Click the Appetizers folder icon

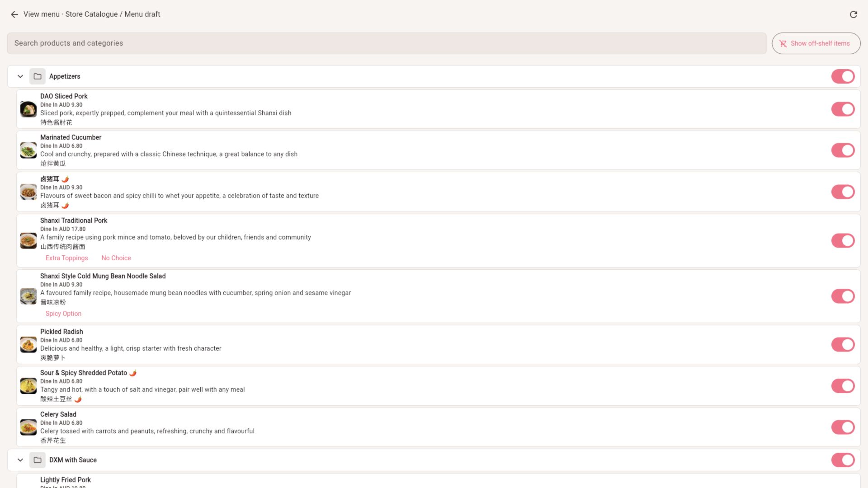point(38,76)
